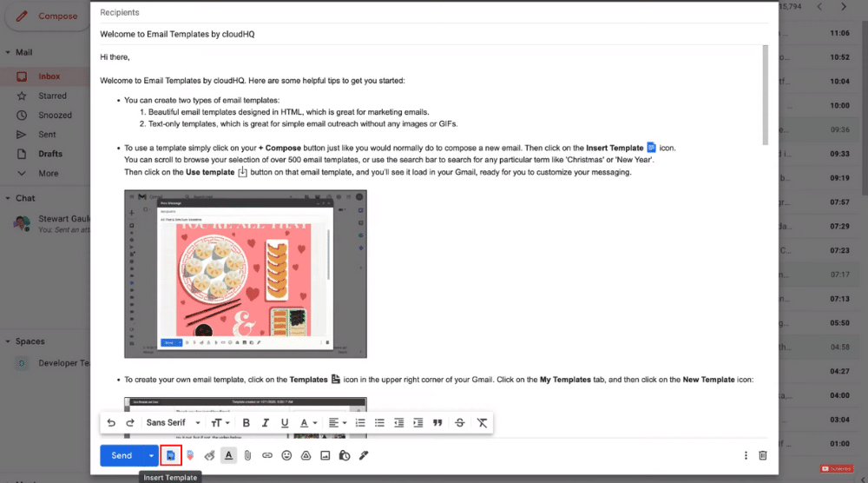868x483 pixels.
Task: Open the email received at 09:33
Action: (820, 154)
